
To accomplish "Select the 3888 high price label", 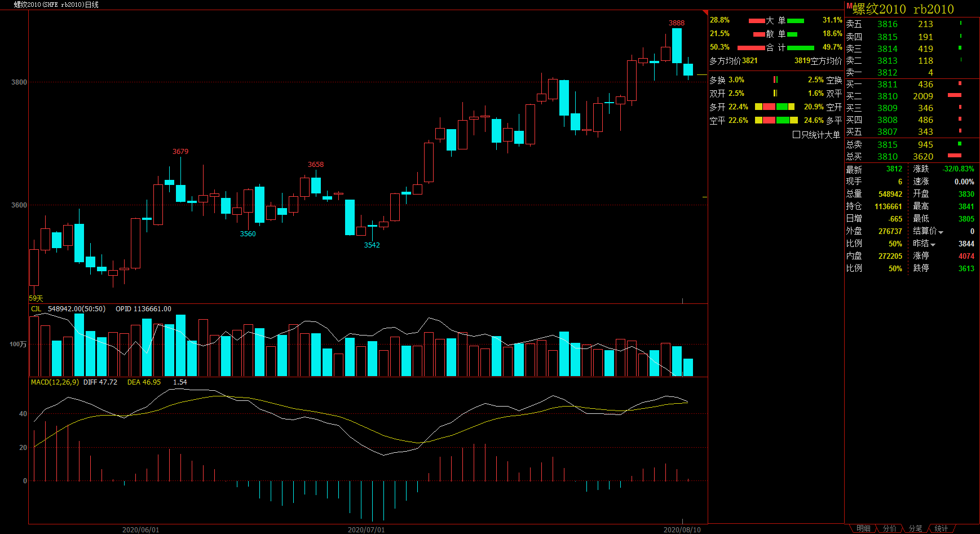I will (677, 23).
